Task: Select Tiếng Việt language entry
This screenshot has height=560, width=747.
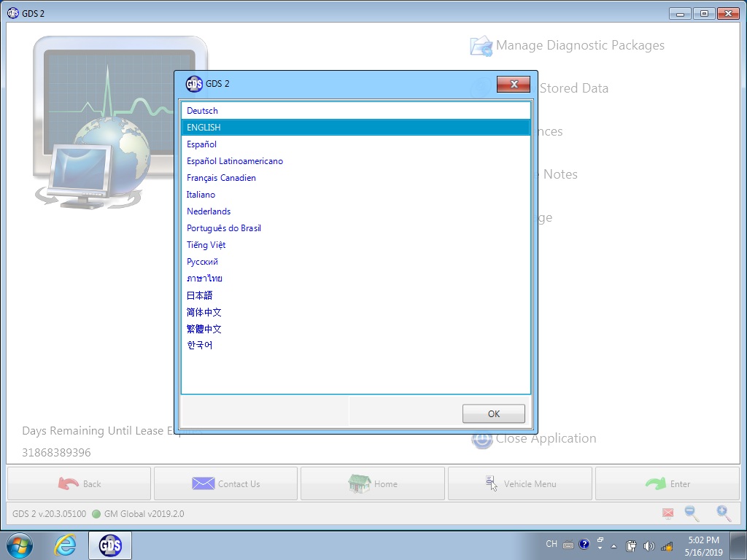Action: 356,245
